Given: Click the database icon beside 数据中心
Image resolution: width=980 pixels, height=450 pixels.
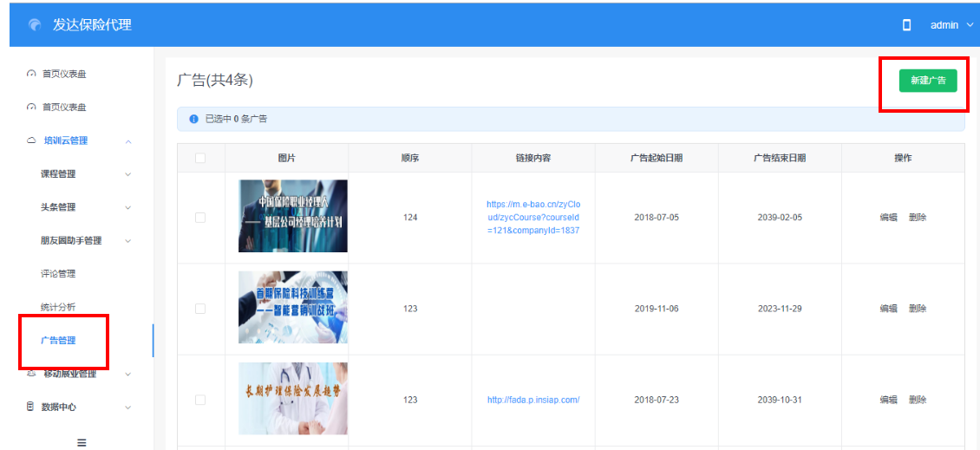Looking at the screenshot, I should [x=30, y=407].
